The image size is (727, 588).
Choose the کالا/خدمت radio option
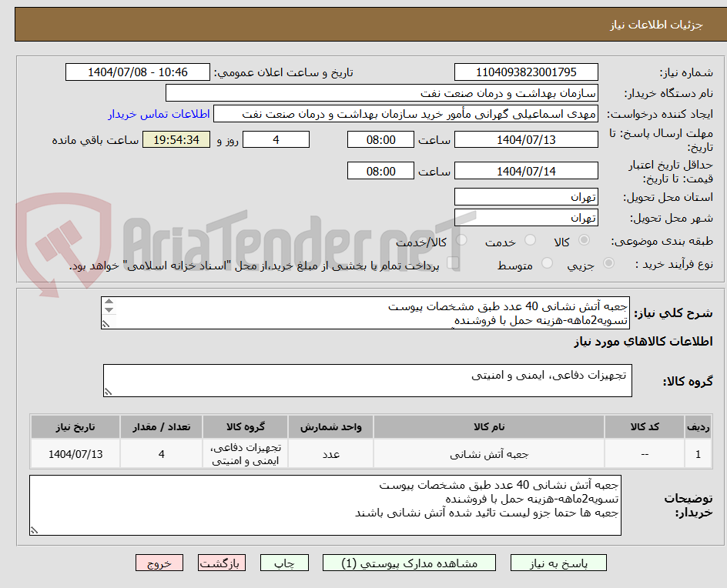pos(460,240)
